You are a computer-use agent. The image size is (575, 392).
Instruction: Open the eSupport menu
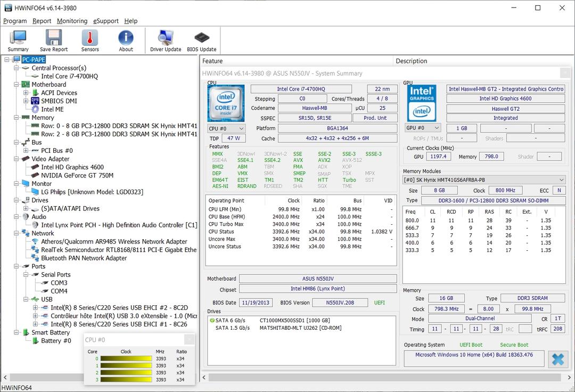click(x=106, y=21)
